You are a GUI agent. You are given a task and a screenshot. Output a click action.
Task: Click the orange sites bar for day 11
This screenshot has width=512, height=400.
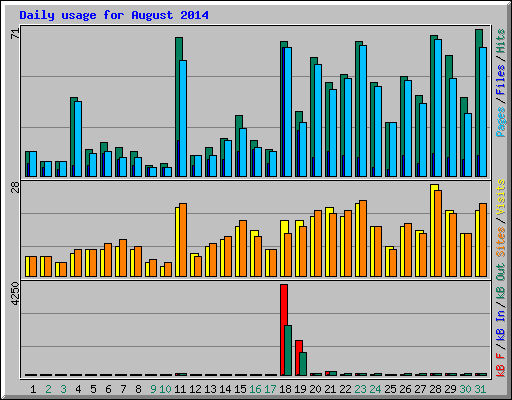tap(183, 240)
